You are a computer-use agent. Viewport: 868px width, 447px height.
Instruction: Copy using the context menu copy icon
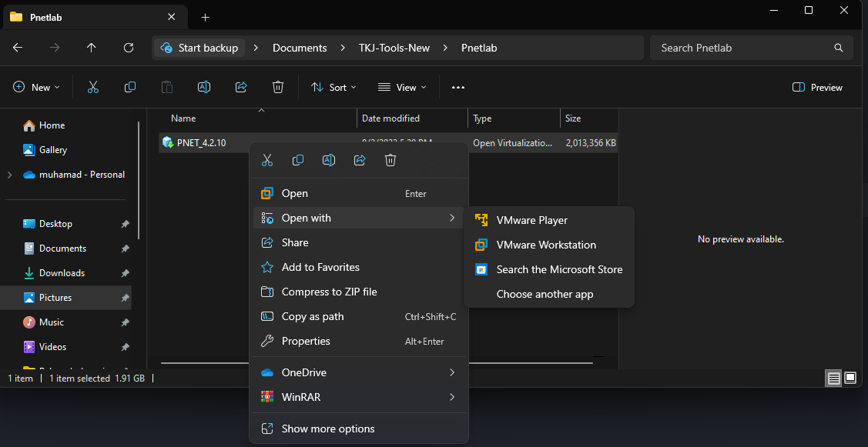(x=298, y=161)
